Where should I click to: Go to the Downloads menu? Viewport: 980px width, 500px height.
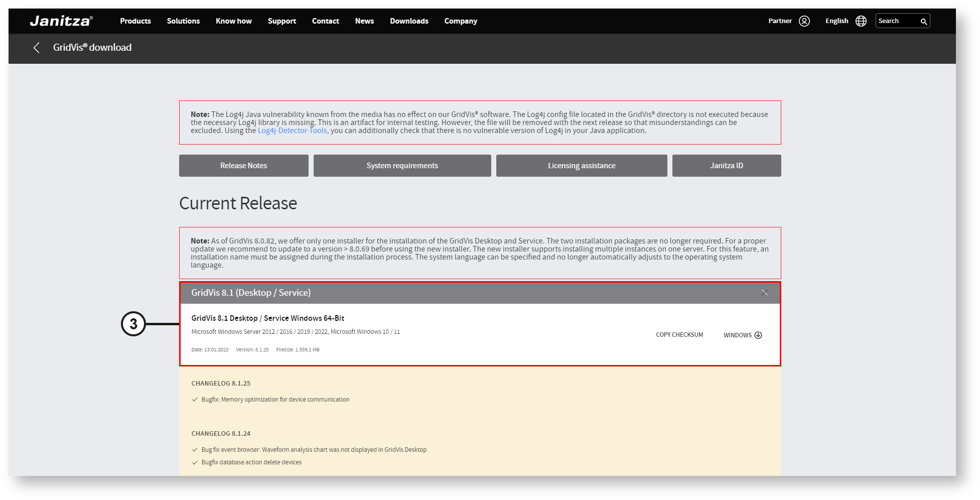coord(409,21)
